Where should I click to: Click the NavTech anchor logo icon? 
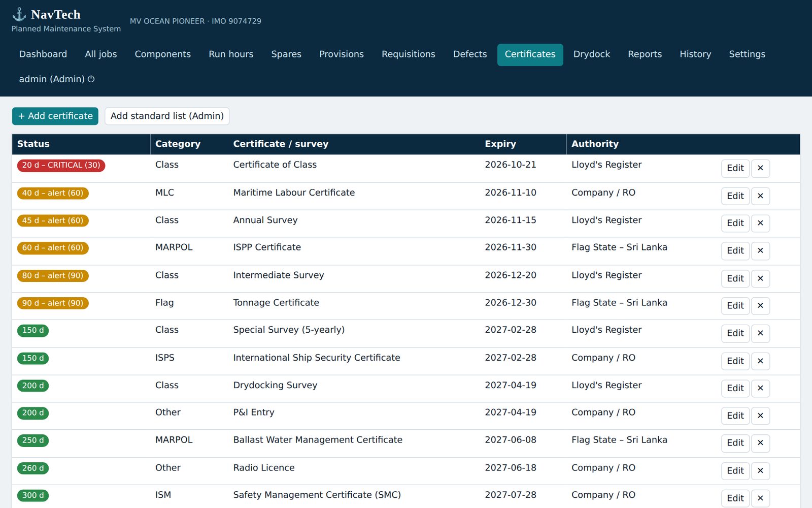[19, 14]
